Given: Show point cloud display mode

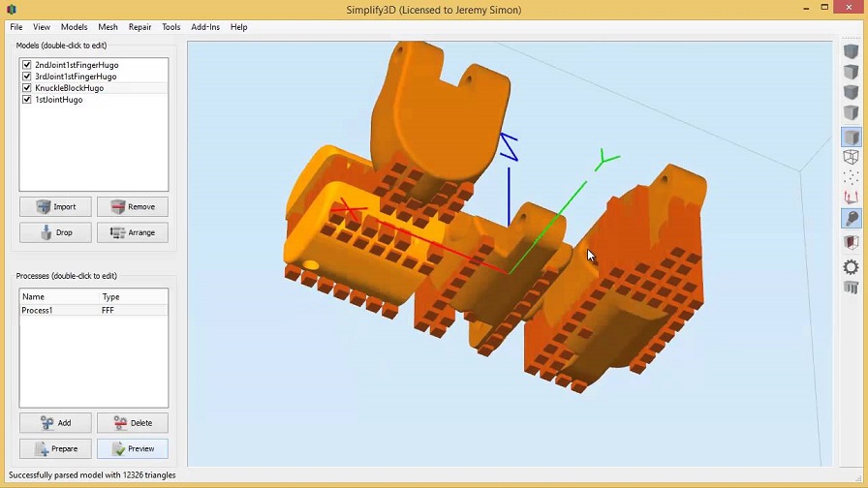Looking at the screenshot, I should pyautogui.click(x=851, y=177).
